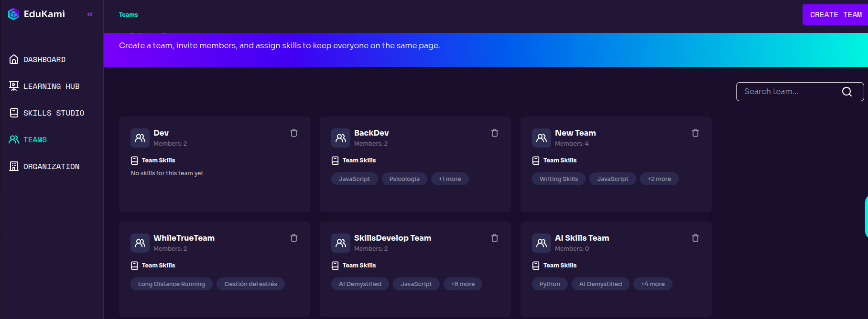
Task: Show '+8 more' skills for SkillsDevelop Team
Action: point(463,284)
